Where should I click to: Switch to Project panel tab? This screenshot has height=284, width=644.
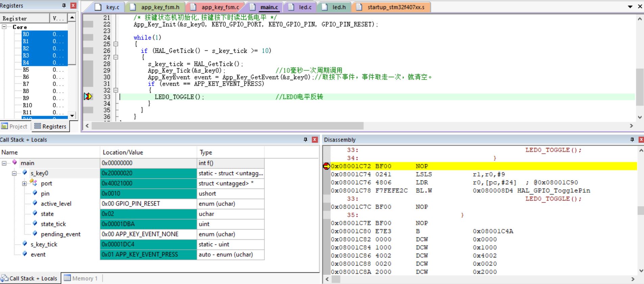14,126
